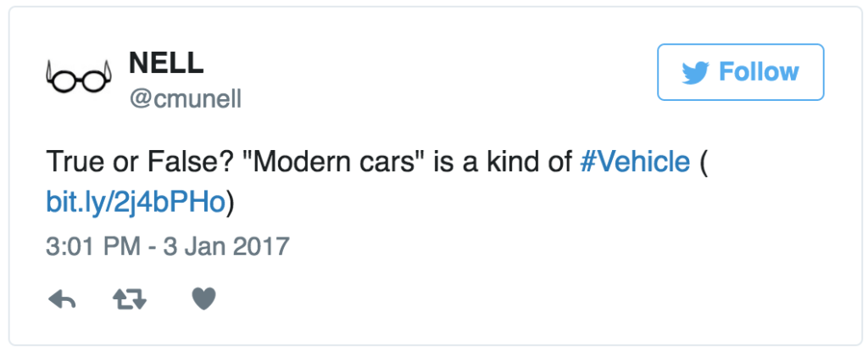
Task: Click the blank area right of the heart icon
Action: (498, 300)
